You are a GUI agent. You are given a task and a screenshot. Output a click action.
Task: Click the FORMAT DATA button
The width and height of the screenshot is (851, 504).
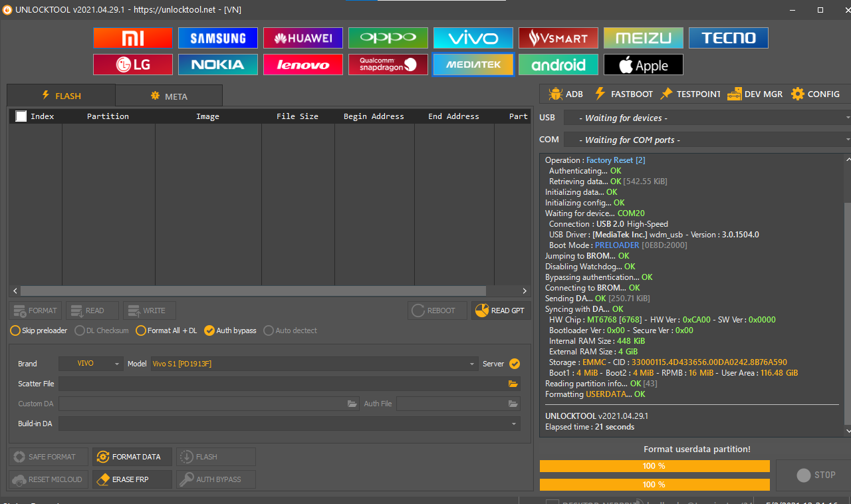pyautogui.click(x=132, y=457)
